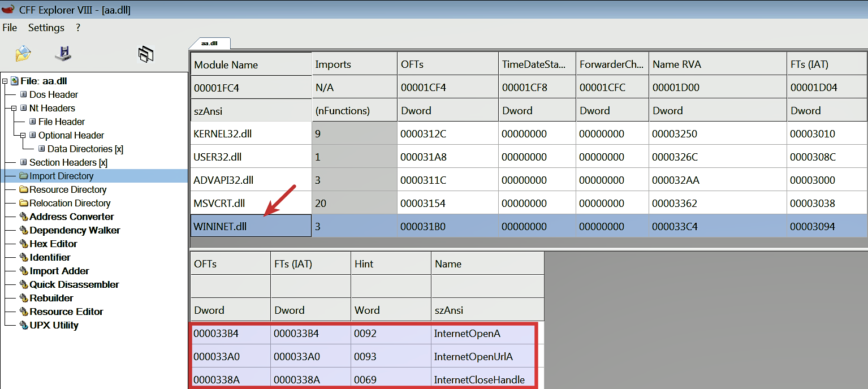Select Section Headers [x] tree item
Image resolution: width=868 pixels, height=389 pixels.
(68, 162)
